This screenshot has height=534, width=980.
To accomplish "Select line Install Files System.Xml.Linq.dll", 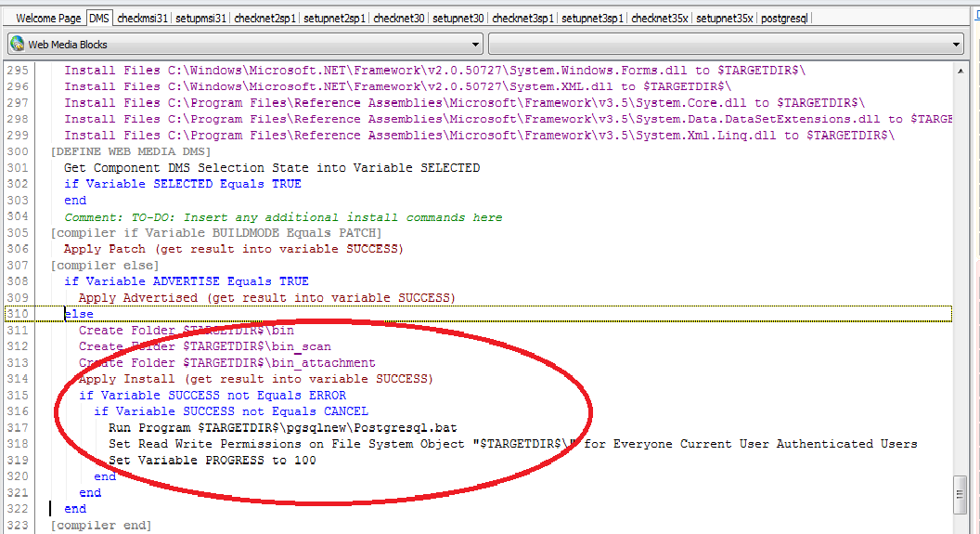I will click(480, 135).
